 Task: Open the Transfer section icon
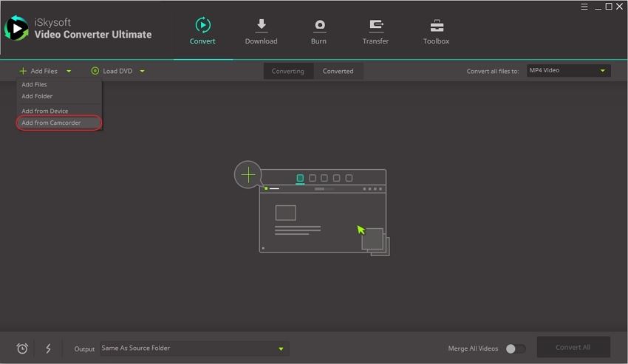(x=375, y=26)
